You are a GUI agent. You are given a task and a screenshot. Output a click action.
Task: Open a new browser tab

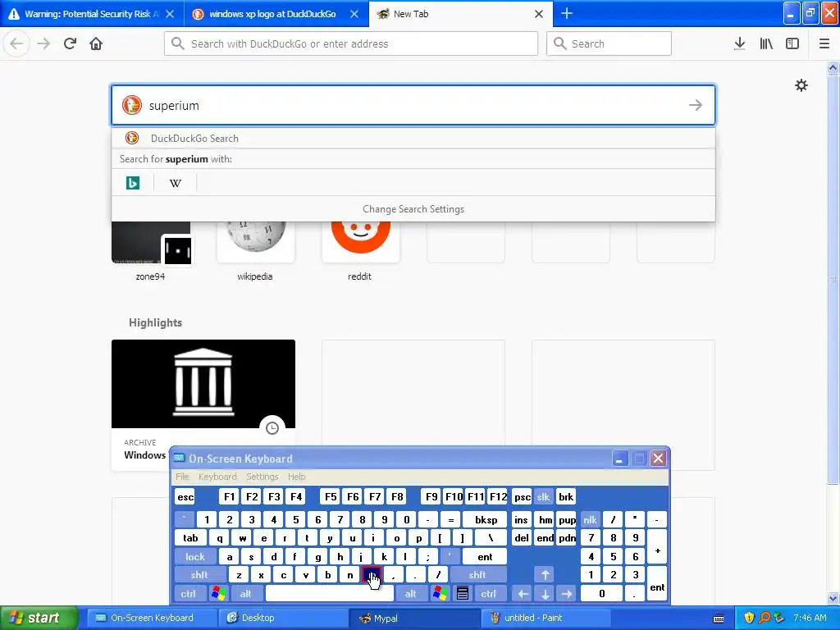567,13
